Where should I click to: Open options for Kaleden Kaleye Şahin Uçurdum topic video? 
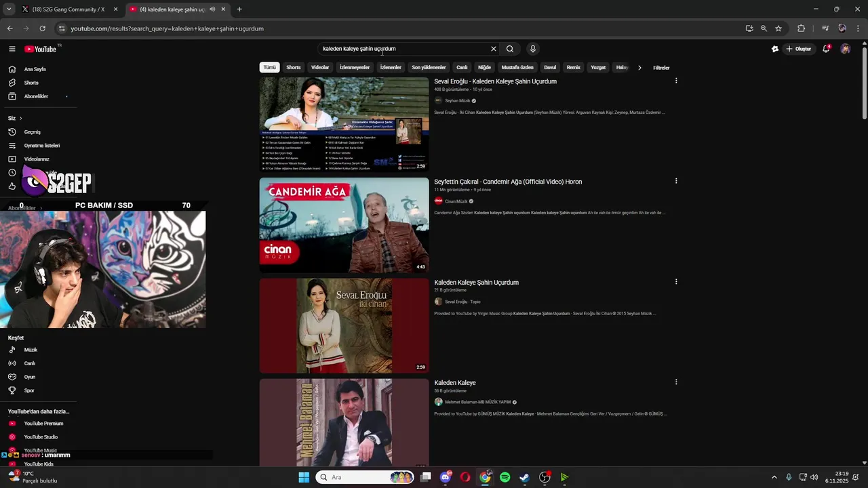(675, 281)
